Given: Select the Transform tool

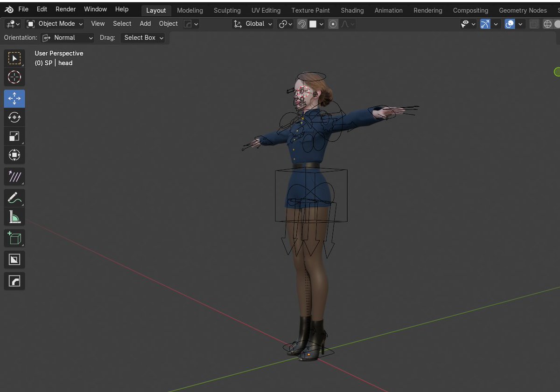Looking at the screenshot, I should pyautogui.click(x=14, y=155).
